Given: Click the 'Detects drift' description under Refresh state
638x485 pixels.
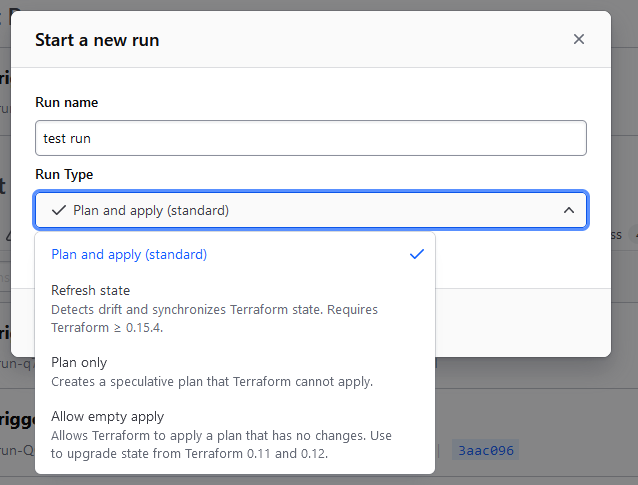Looking at the screenshot, I should click(214, 309).
